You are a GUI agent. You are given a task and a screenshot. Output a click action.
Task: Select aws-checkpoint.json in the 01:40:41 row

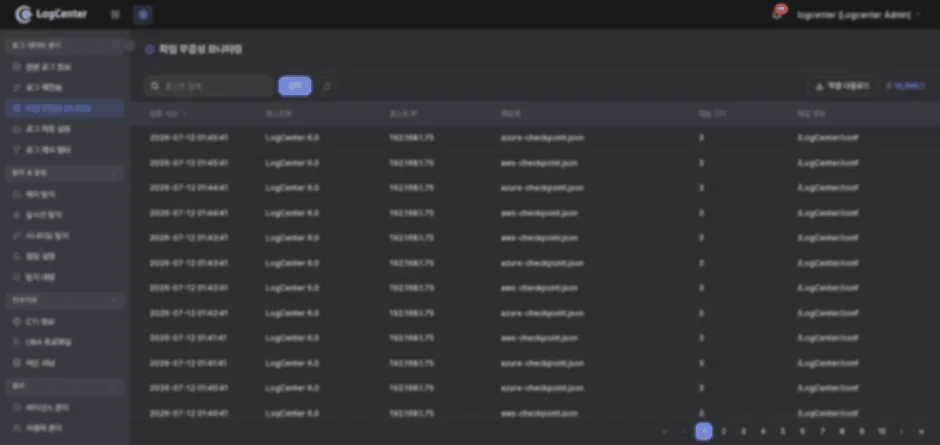[539, 413]
